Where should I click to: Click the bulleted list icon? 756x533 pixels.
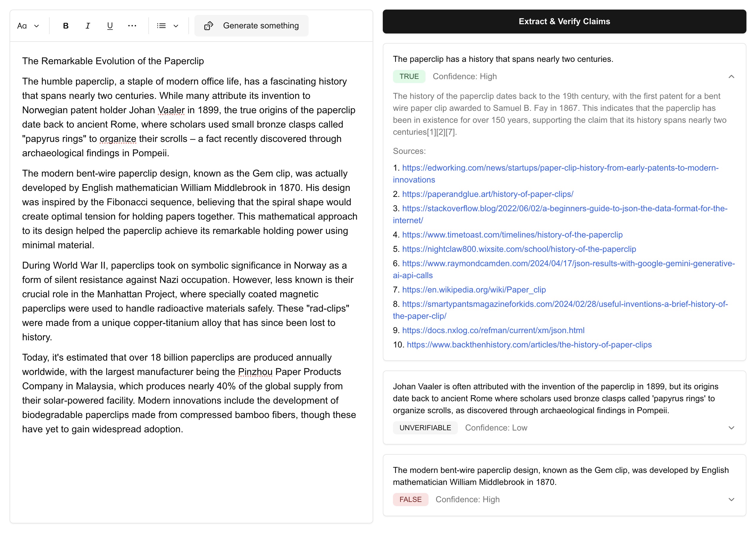pos(161,26)
